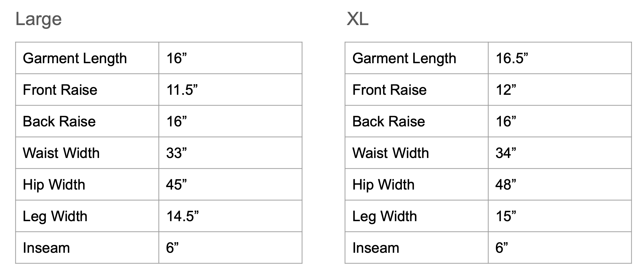Select the 14.5” Leg Width value

[182, 216]
